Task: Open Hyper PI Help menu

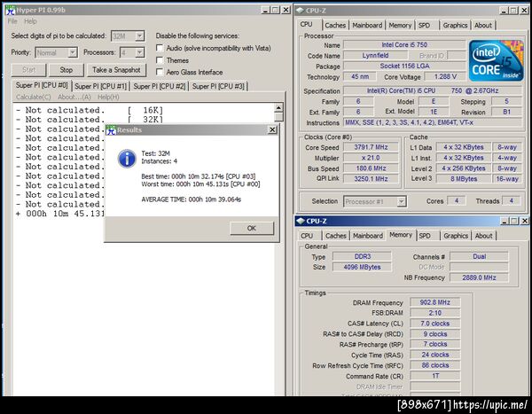Action: pyautogui.click(x=30, y=21)
